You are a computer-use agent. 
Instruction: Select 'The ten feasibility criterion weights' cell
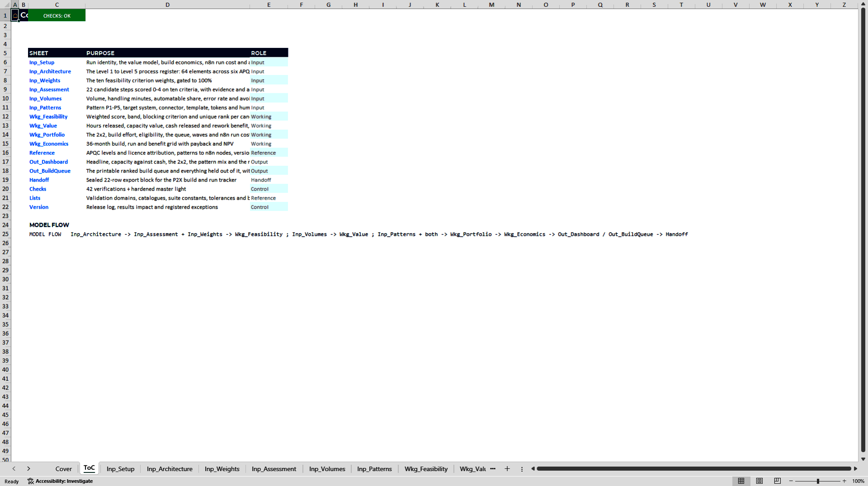click(x=167, y=80)
